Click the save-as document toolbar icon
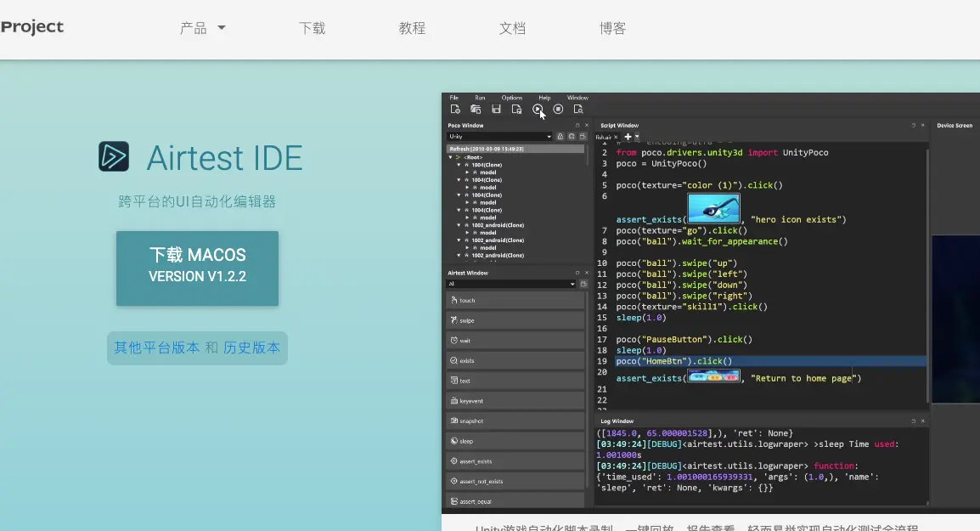 pyautogui.click(x=517, y=110)
